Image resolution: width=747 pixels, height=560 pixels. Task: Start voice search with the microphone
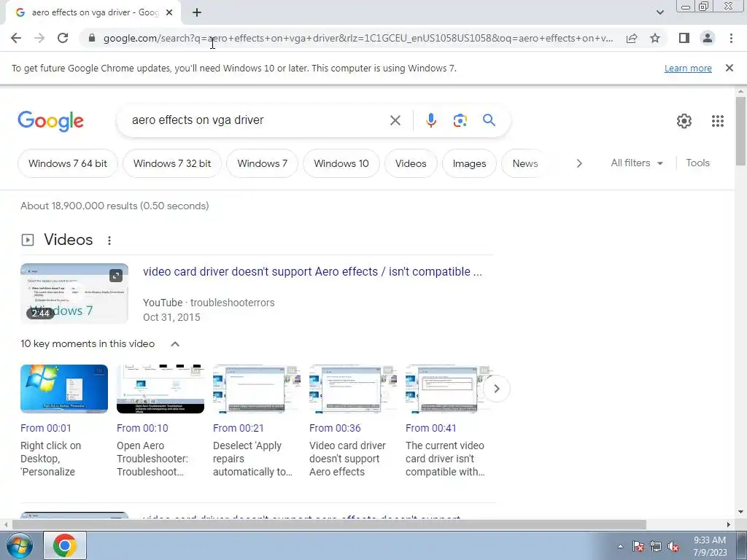pos(430,120)
